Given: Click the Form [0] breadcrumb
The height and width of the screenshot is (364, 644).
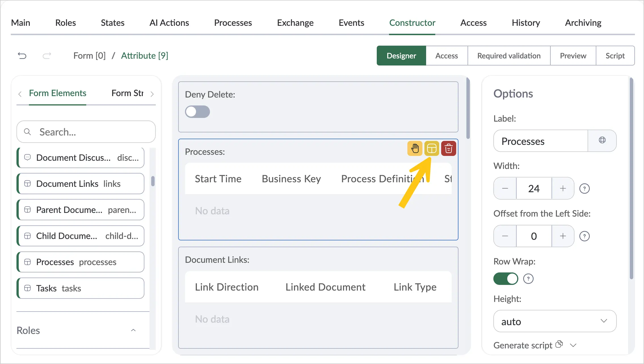Looking at the screenshot, I should click(x=89, y=56).
